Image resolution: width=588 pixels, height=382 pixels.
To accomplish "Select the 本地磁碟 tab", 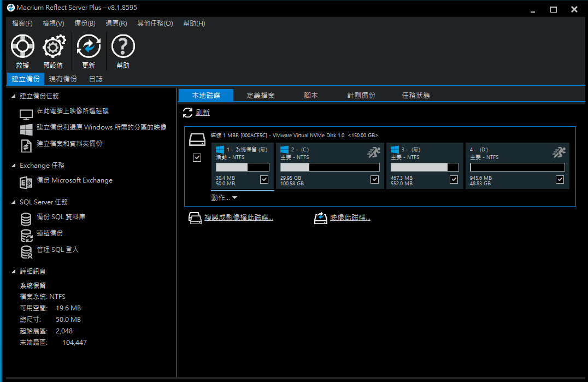I will coord(206,95).
